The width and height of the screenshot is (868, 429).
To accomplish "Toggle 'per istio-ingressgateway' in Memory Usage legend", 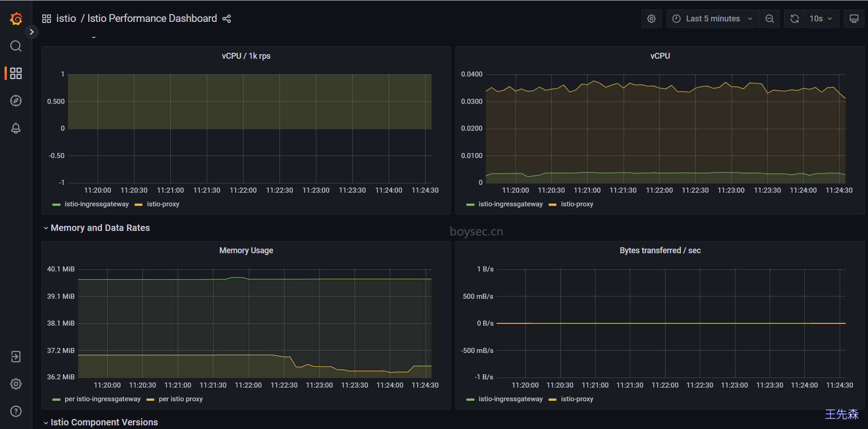I will pos(102,399).
